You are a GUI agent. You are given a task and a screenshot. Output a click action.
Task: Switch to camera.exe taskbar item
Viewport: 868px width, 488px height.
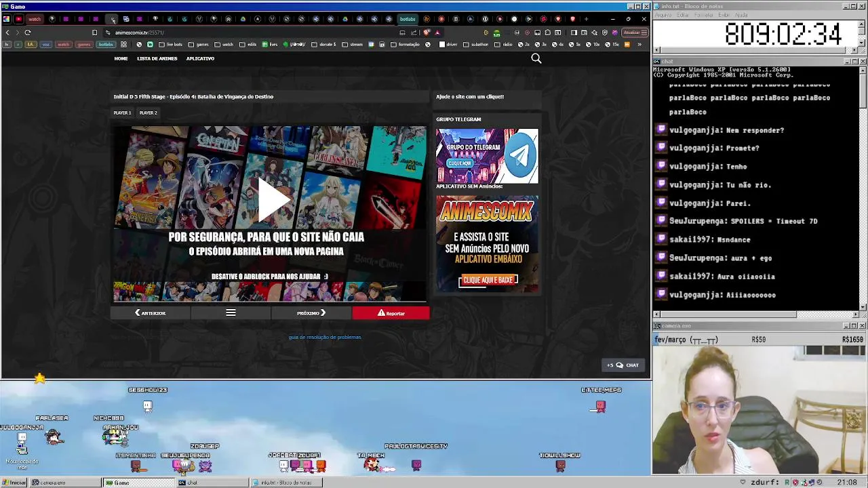pyautogui.click(x=66, y=483)
